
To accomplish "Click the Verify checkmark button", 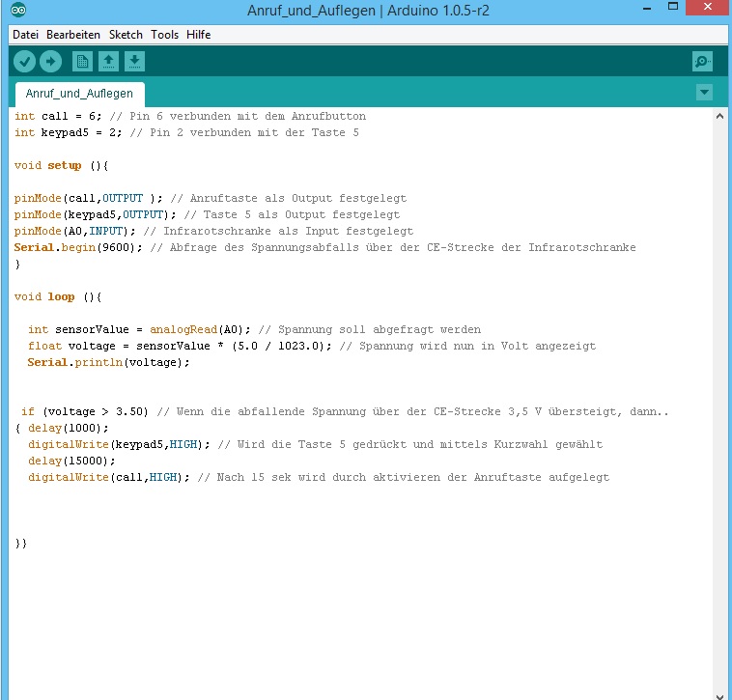I will pos(24,62).
